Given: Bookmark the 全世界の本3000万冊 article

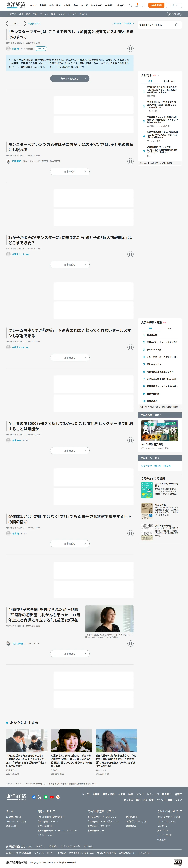Looking at the screenshot, I should click(x=130, y=440).
